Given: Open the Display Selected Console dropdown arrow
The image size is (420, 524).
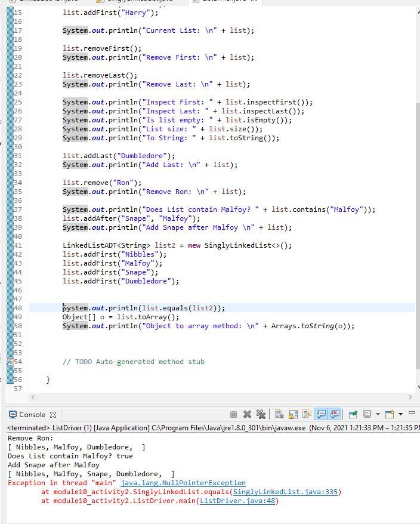Looking at the screenshot, I should click(378, 414).
